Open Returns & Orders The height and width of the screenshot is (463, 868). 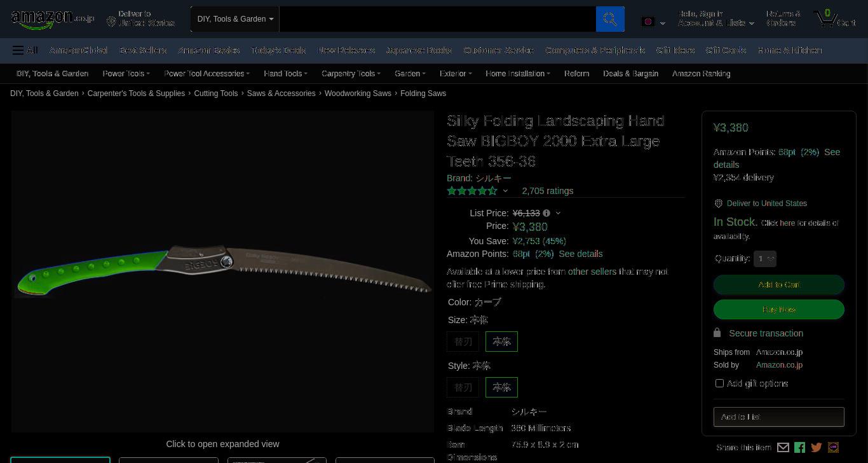click(783, 18)
